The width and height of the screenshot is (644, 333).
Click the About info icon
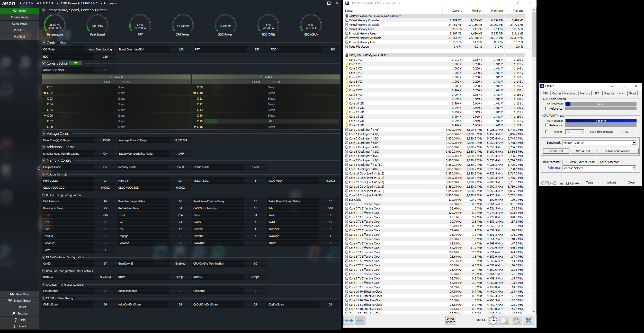point(15,326)
